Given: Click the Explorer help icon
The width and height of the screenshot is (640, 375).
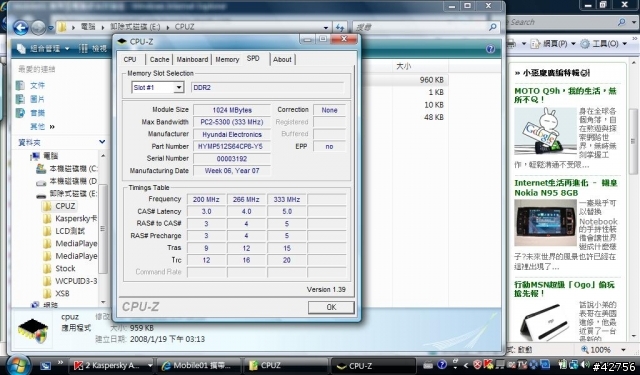Looking at the screenshot, I should 490,49.
